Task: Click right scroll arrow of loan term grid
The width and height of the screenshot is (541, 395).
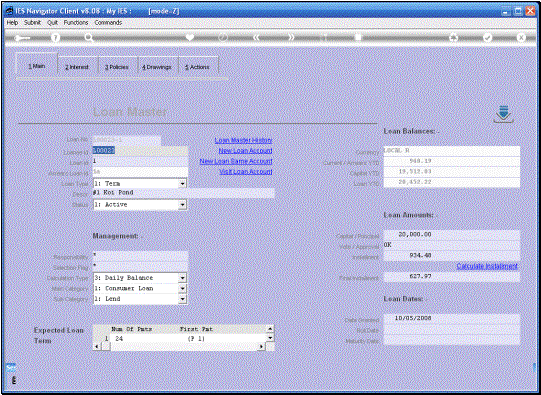Action: (x=262, y=346)
